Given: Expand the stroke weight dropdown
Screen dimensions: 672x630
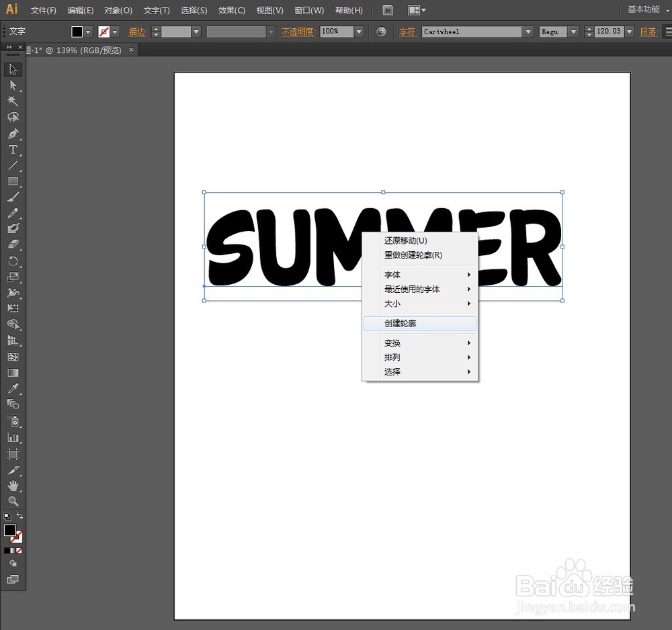Looking at the screenshot, I should 196,32.
